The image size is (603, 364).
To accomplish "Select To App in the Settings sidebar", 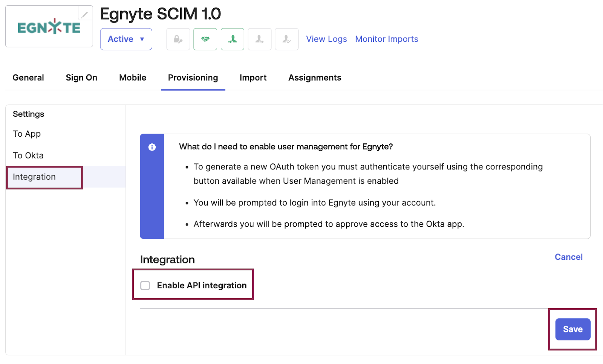I will coord(26,134).
